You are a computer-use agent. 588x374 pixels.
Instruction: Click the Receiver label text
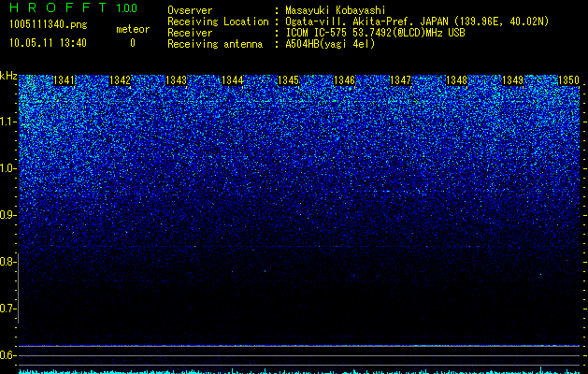pos(190,33)
